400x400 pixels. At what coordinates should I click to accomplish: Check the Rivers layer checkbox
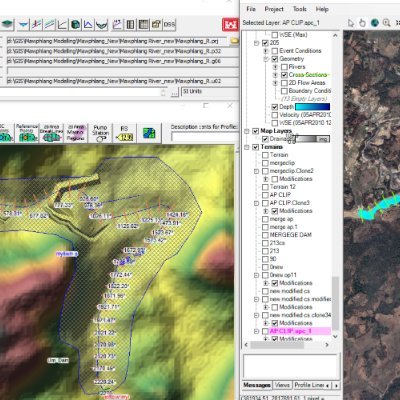(284, 67)
